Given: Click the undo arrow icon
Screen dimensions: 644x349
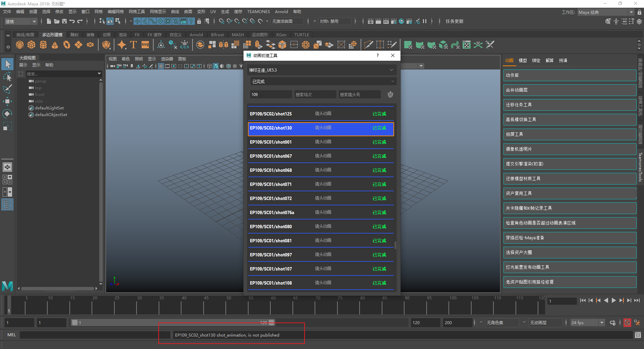Looking at the screenshot, I should [72, 21].
